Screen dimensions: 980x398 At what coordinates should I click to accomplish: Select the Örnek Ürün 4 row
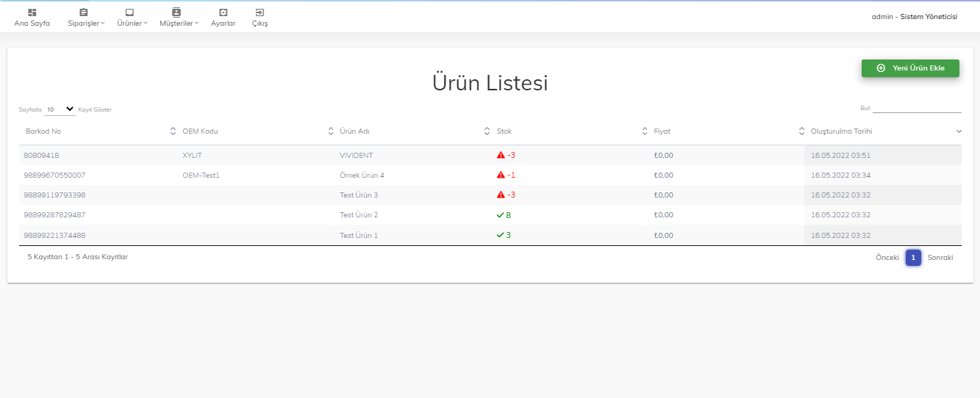(x=362, y=176)
